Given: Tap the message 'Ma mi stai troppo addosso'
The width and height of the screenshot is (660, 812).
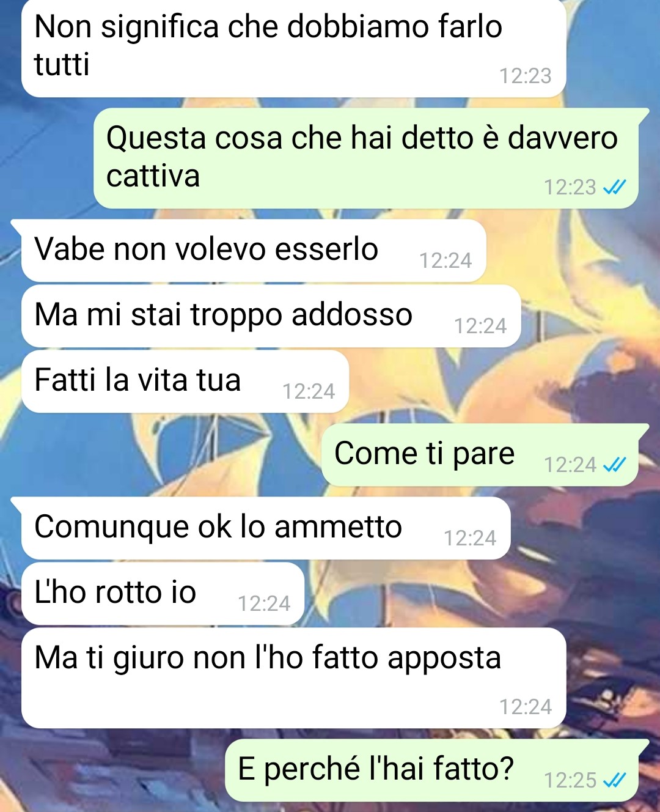Looking at the screenshot, I should tap(271, 316).
